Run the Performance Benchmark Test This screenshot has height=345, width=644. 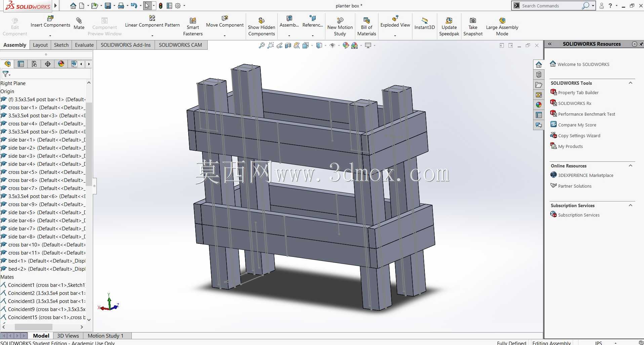pos(587,114)
